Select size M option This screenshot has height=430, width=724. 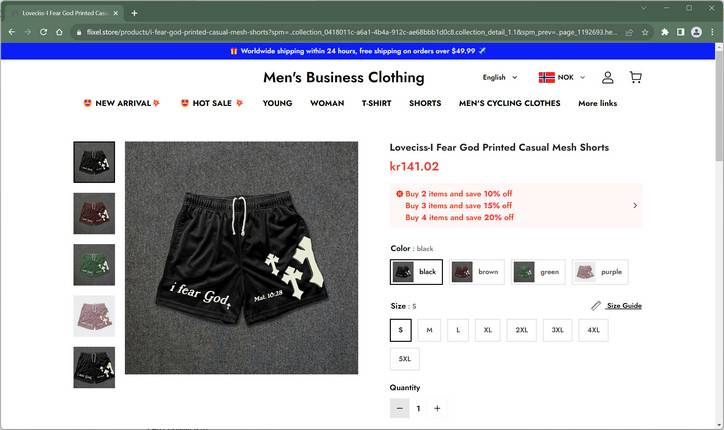(x=429, y=330)
